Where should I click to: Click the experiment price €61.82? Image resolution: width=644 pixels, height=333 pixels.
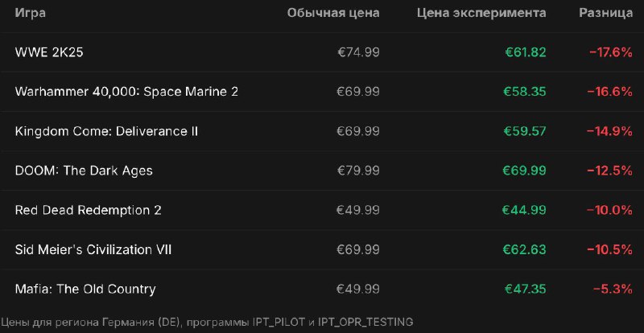click(x=525, y=52)
